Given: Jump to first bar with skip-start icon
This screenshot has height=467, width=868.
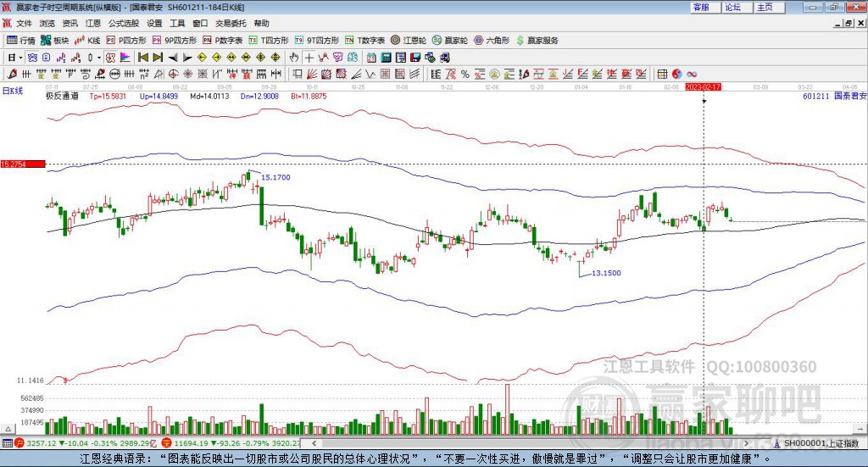Looking at the screenshot, I should (x=142, y=58).
